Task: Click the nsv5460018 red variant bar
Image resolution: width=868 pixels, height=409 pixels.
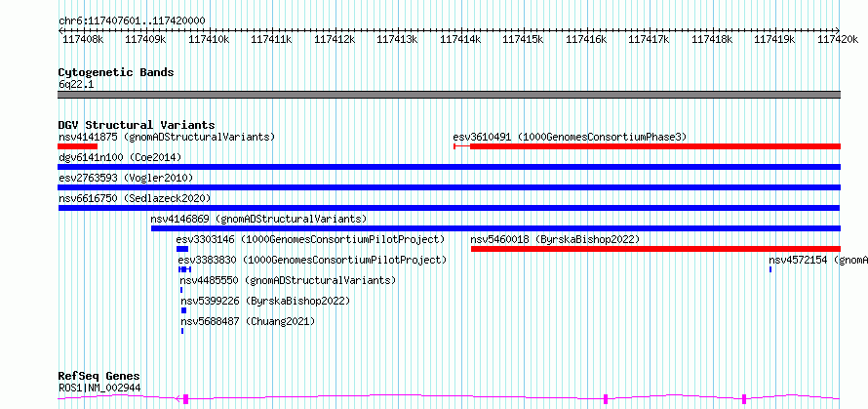Action: click(x=656, y=249)
